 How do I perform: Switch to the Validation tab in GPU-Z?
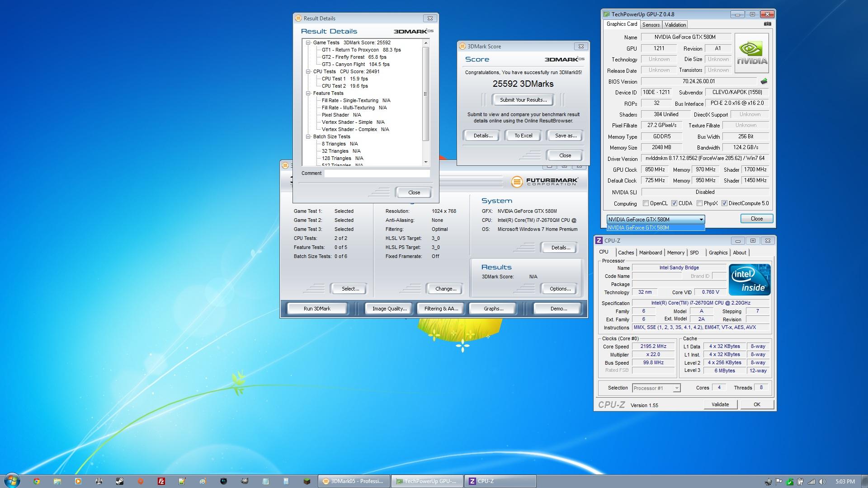(x=675, y=25)
